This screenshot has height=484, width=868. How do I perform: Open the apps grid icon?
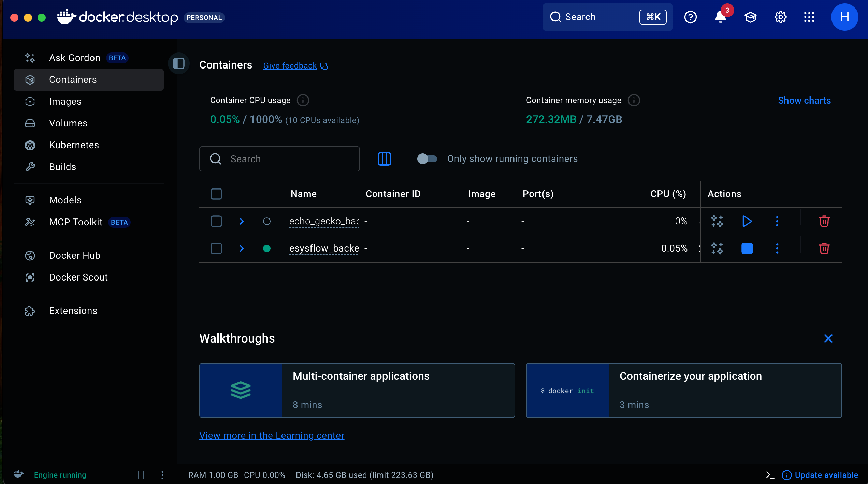click(809, 17)
